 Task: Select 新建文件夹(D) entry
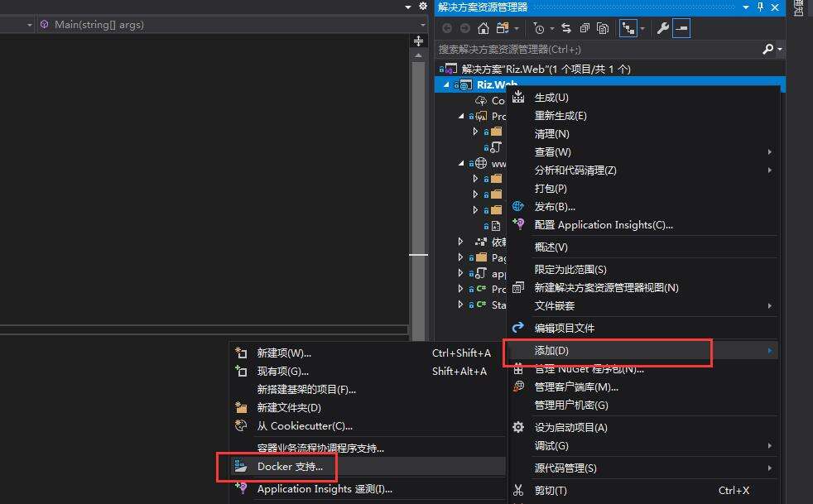pyautogui.click(x=368, y=407)
